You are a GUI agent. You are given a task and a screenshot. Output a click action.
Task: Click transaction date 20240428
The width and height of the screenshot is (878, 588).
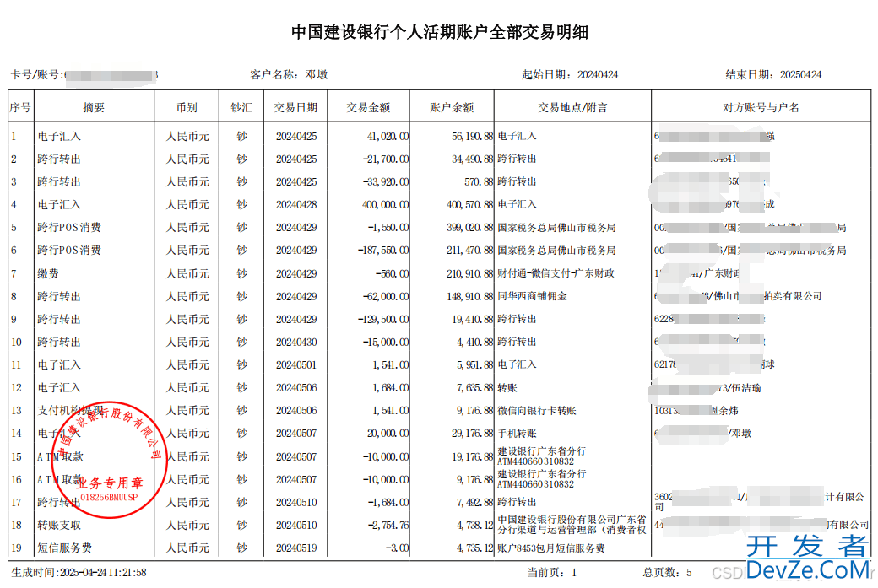[x=296, y=205]
